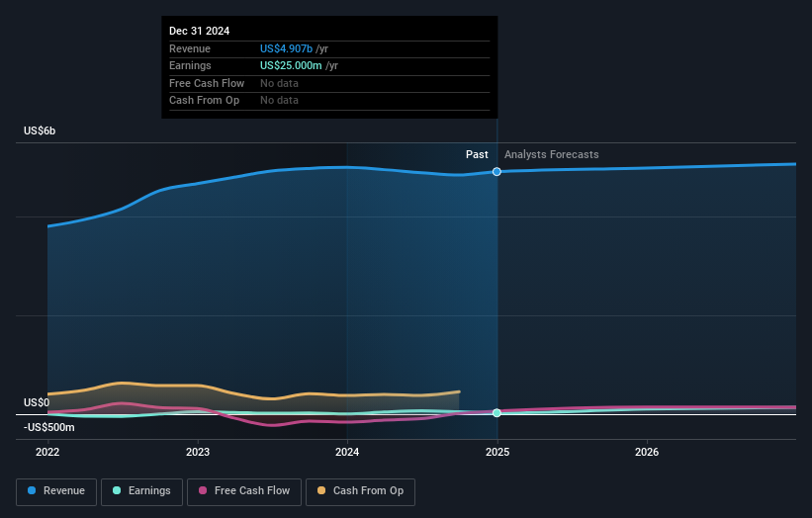Click the Past label on the chart
Image resolution: width=812 pixels, height=518 pixels.
[x=477, y=155]
